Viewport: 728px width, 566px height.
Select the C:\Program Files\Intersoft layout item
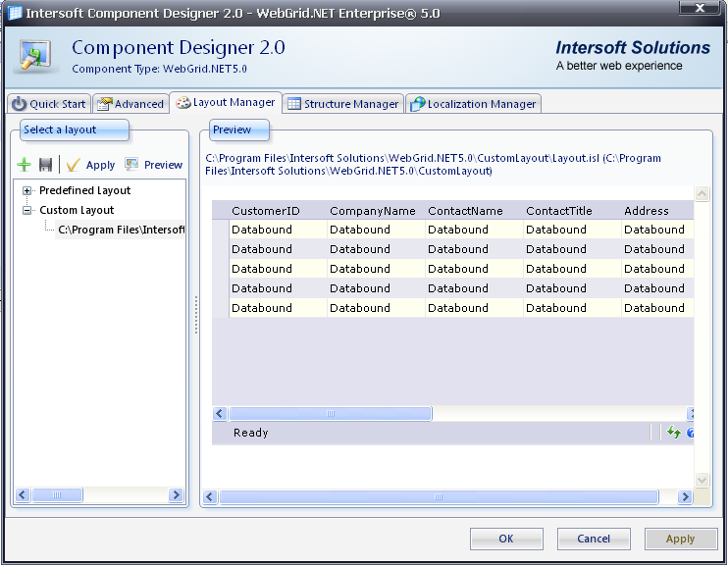[x=121, y=230]
